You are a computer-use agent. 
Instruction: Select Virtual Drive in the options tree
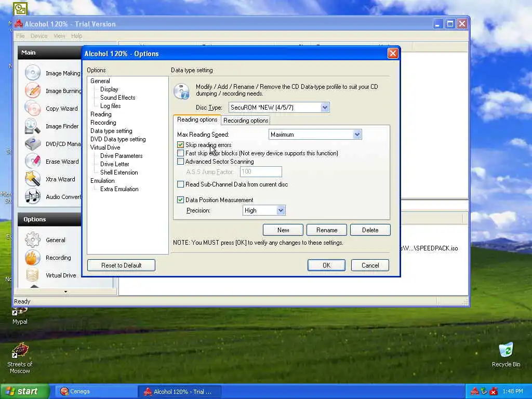[105, 148]
